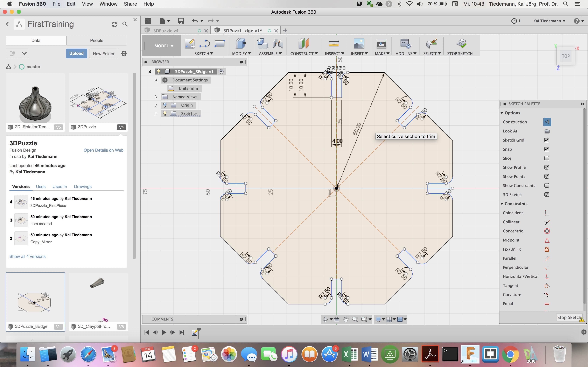
Task: Disable the Sketch Grid checkbox
Action: (547, 140)
